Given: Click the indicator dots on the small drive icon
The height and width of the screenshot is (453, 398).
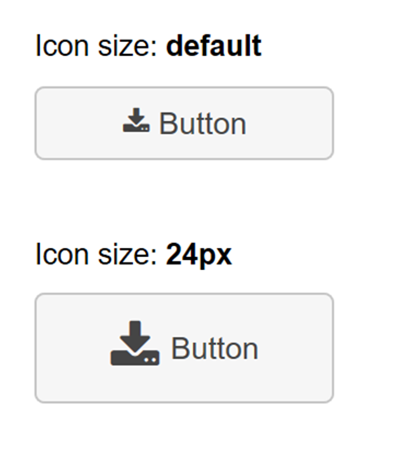Looking at the screenshot, I should pyautogui.click(x=145, y=128).
